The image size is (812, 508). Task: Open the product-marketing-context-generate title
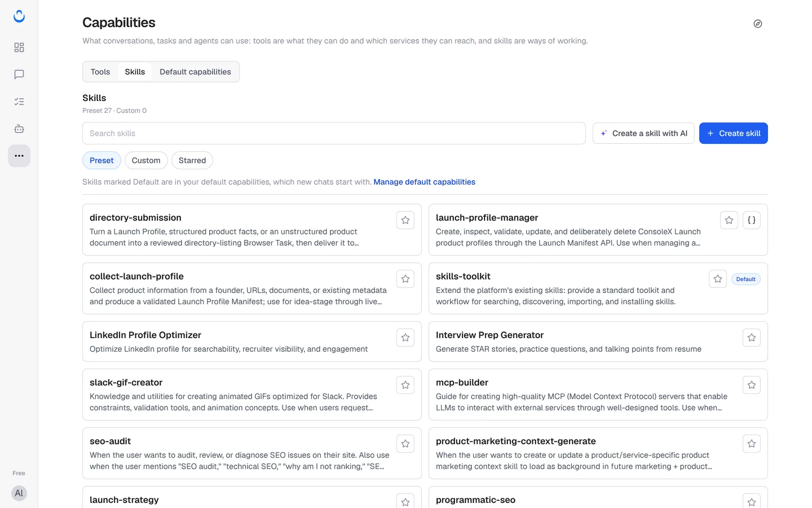(x=516, y=441)
